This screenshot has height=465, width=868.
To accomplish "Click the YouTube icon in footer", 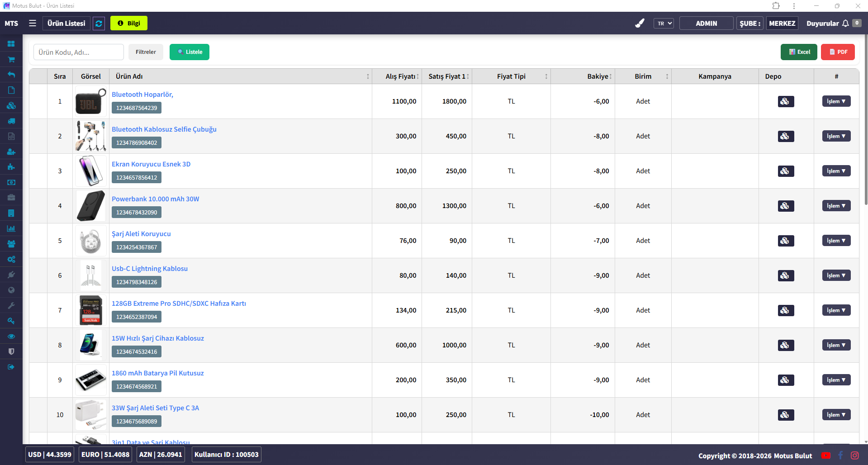I will [x=825, y=456].
